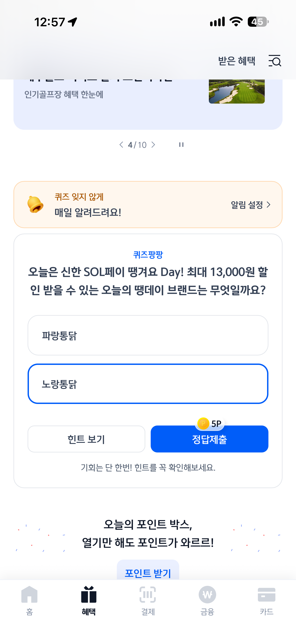Open the golf course banner thumbnail
296x644 pixels.
click(237, 91)
